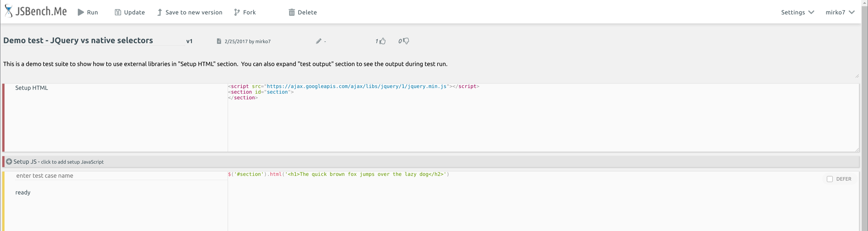This screenshot has width=868, height=231.
Task: Downvote the test with thumbs down icon
Action: (x=406, y=41)
